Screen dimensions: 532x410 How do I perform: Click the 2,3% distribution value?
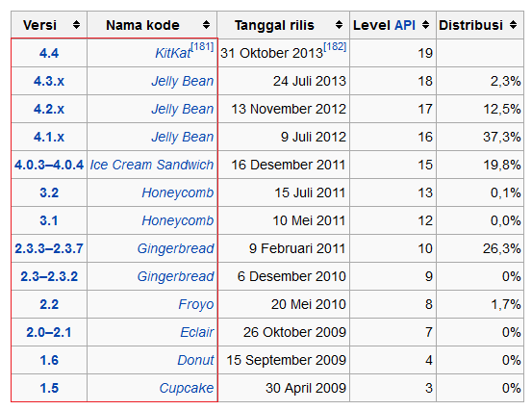click(x=505, y=82)
